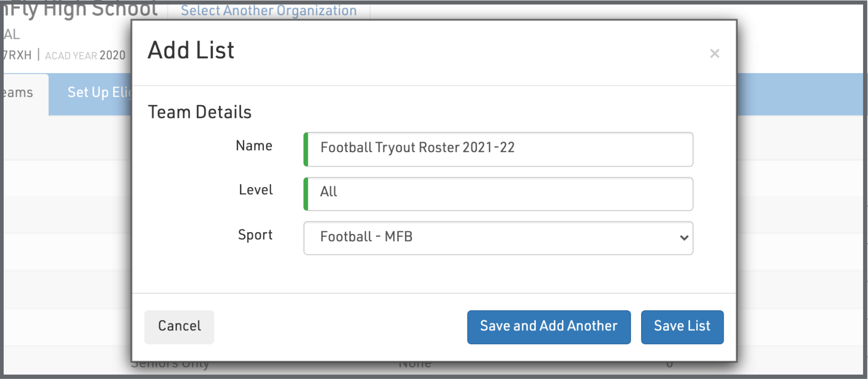Click the Save List button
Image resolution: width=868 pixels, height=379 pixels.
pos(682,327)
